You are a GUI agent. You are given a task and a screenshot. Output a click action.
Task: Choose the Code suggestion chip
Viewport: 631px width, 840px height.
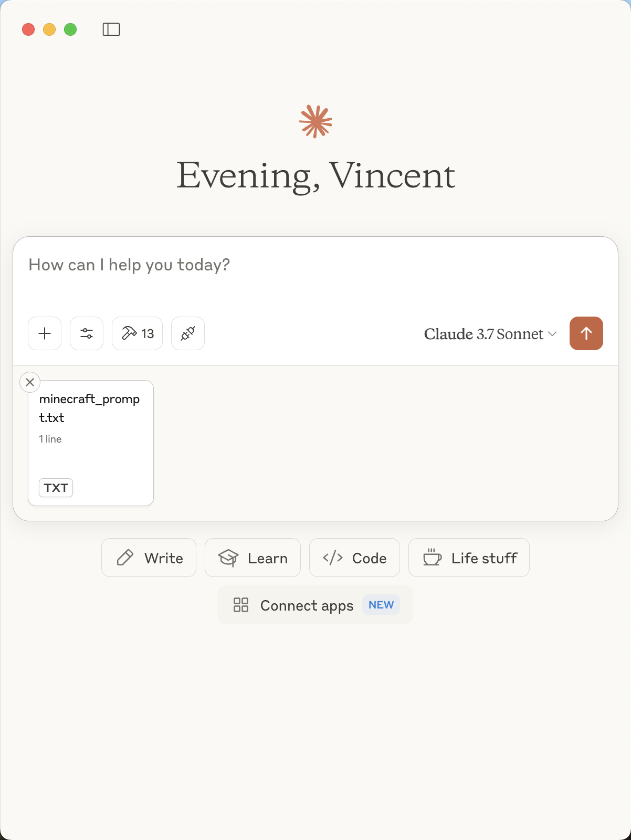click(x=354, y=558)
